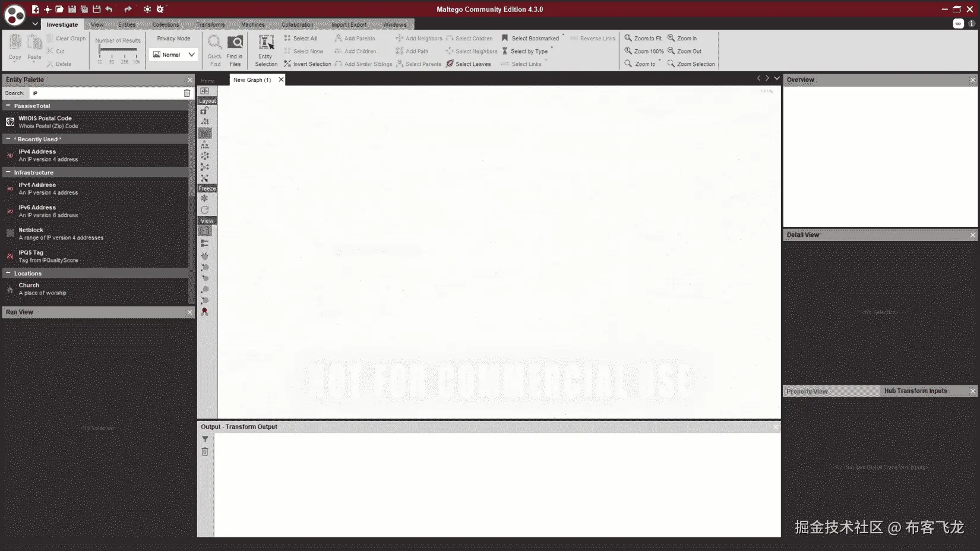Click Invert Selection
Screen dimensions: 980x551
[x=307, y=64]
